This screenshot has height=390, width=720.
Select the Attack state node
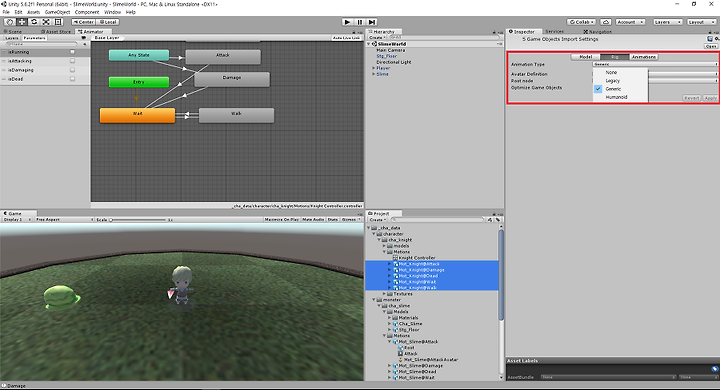click(x=223, y=57)
